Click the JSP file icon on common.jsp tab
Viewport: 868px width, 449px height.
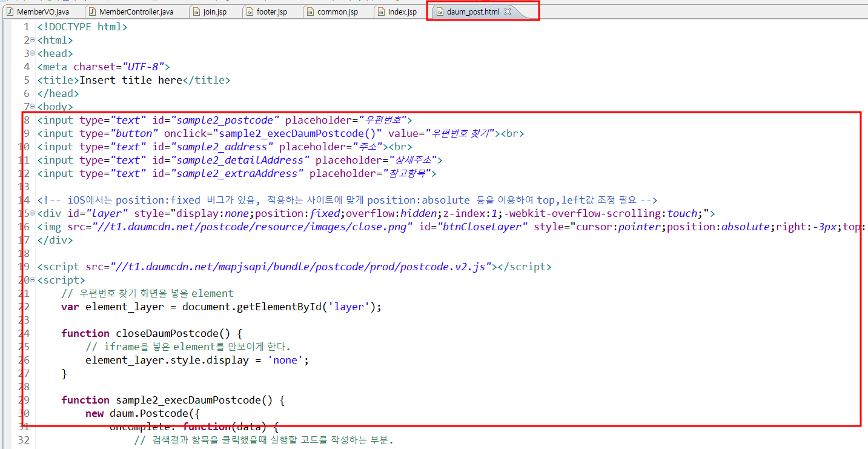click(310, 12)
